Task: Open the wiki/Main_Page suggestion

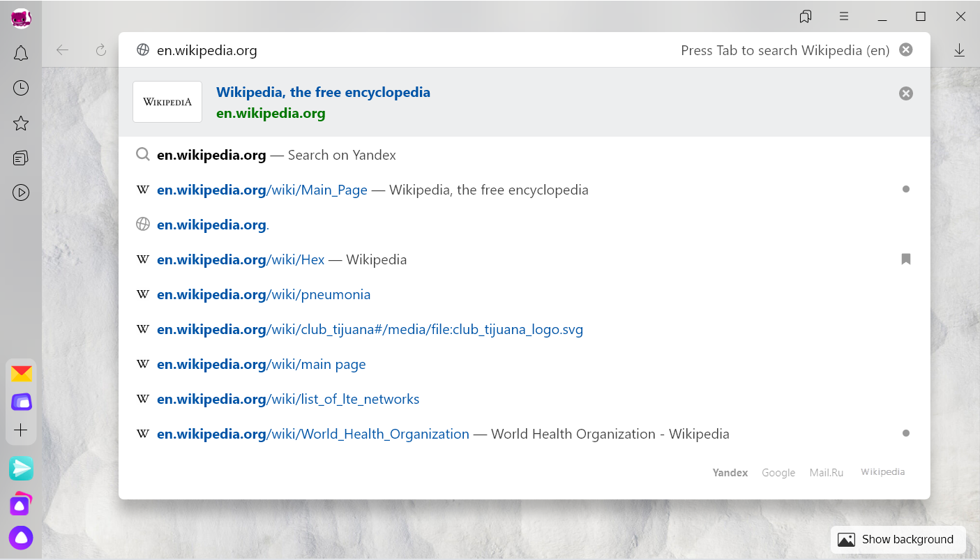Action: 524,190
